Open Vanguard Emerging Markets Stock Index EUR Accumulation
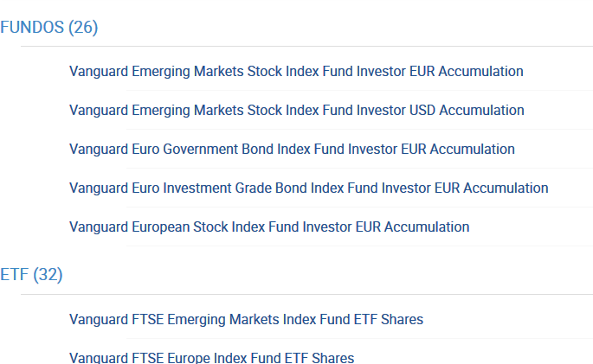Image resolution: width=593 pixels, height=364 pixels. pos(296,72)
